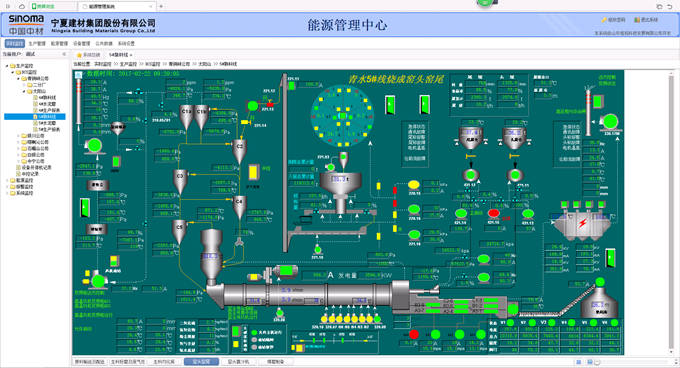Click the circular silo top-view diagram
Screen dimensions: 680x368
pos(342,116)
